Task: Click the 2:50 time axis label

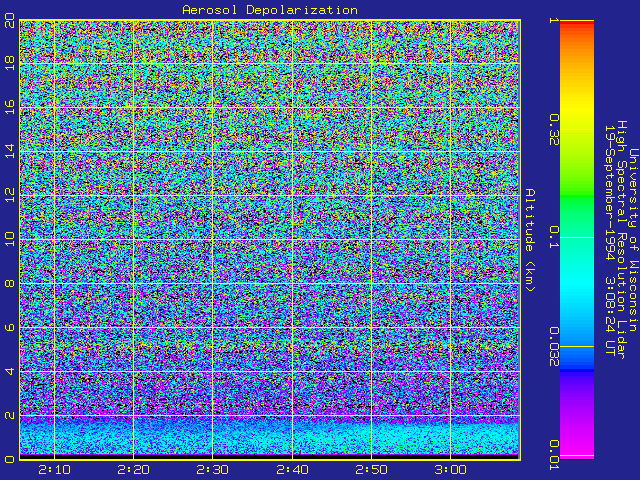Action: [371, 470]
